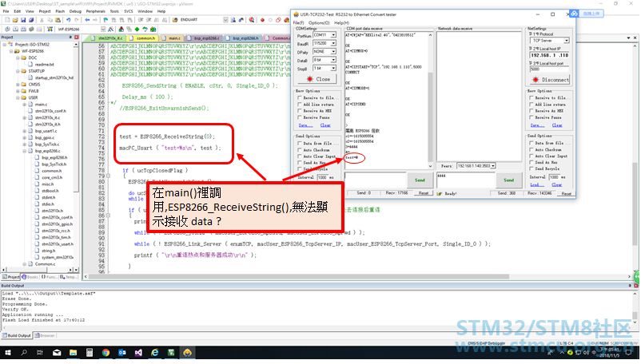Image resolution: width=641 pixels, height=364 pixels.
Task: Click the Paste toolbar icon
Action: [x=58, y=20]
